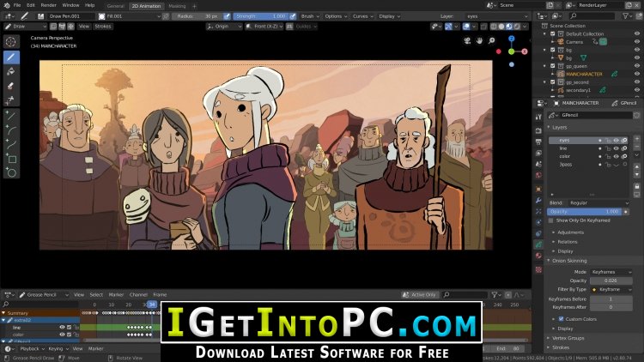Disable Custom Colors checkbox

561,319
